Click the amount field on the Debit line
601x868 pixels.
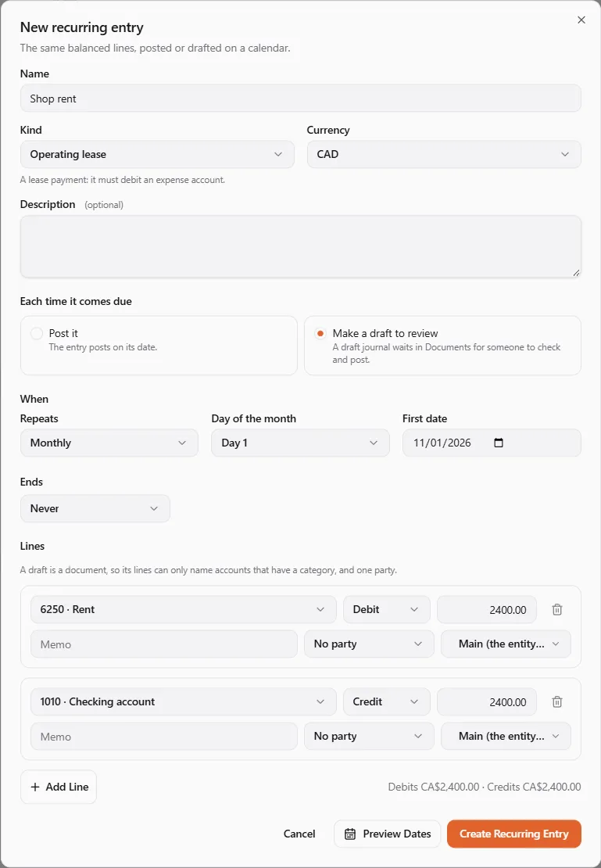point(487,609)
